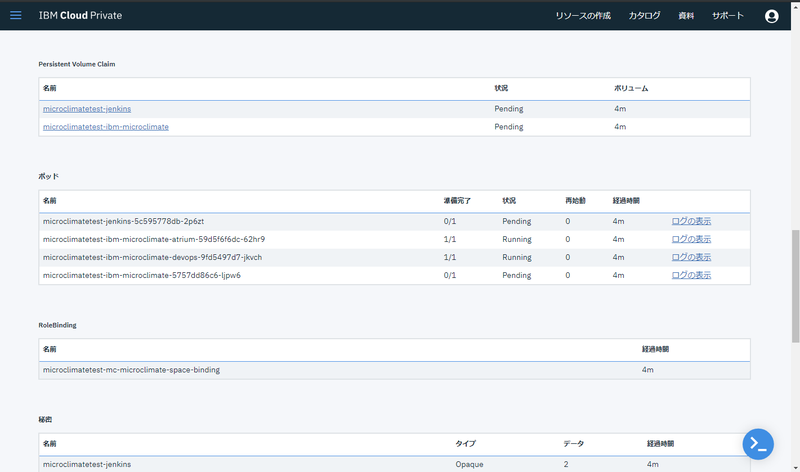View logs for microclimate-devops pod
Screen dimensions: 800x472
pyautogui.click(x=691, y=257)
